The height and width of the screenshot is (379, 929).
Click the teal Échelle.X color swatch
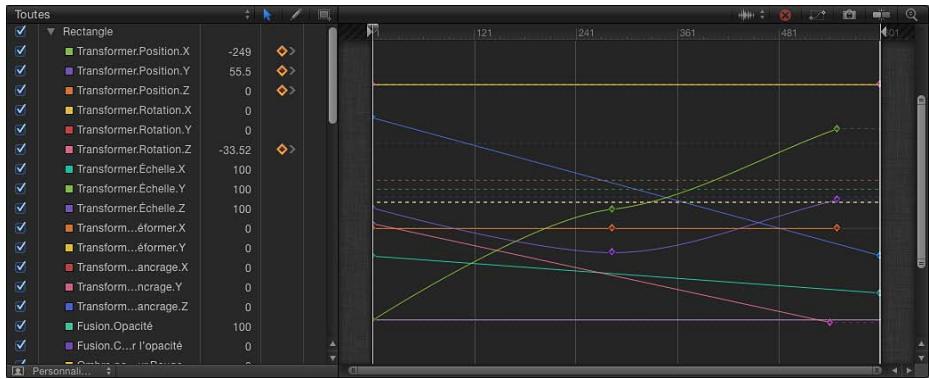(x=69, y=169)
